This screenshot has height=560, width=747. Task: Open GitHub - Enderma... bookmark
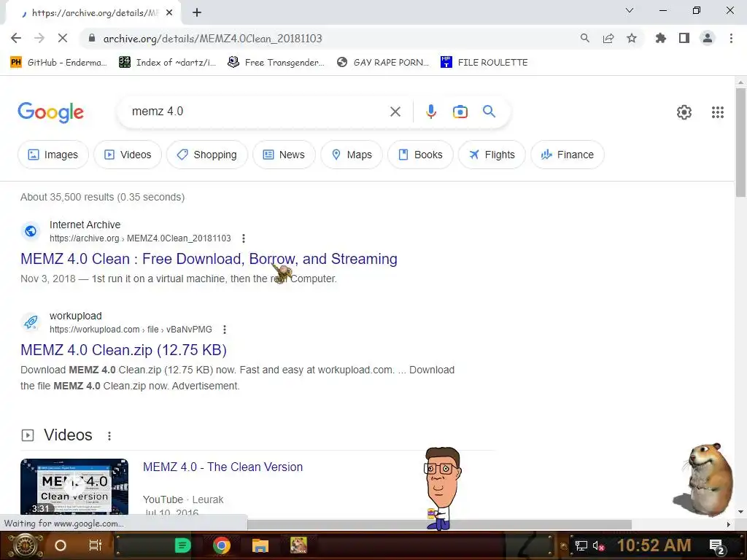(58, 63)
